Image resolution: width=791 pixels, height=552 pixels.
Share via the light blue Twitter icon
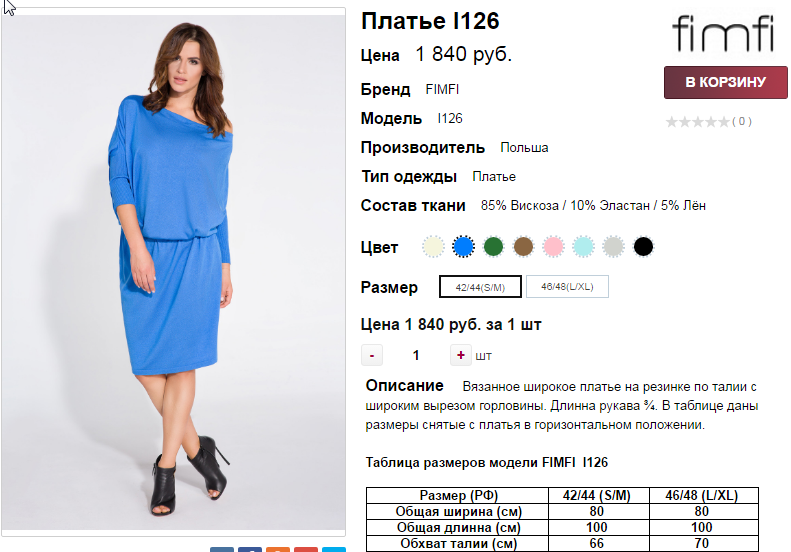334,549
